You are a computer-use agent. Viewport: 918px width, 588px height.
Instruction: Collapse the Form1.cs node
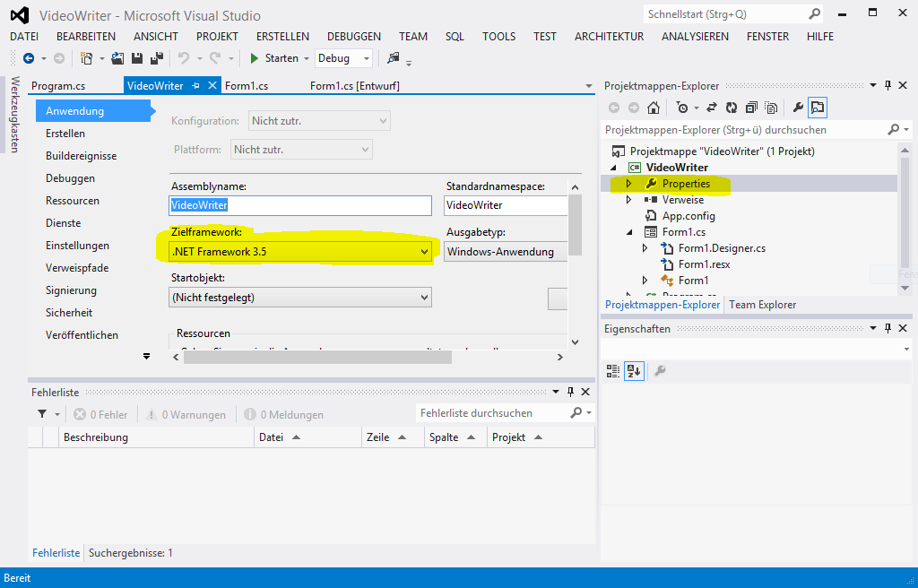click(629, 232)
